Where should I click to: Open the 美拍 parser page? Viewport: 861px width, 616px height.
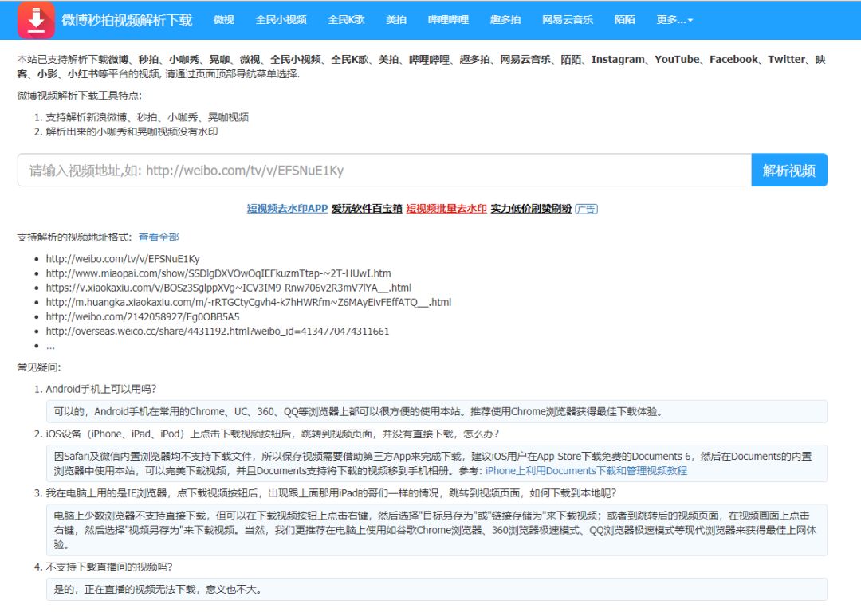point(397,20)
